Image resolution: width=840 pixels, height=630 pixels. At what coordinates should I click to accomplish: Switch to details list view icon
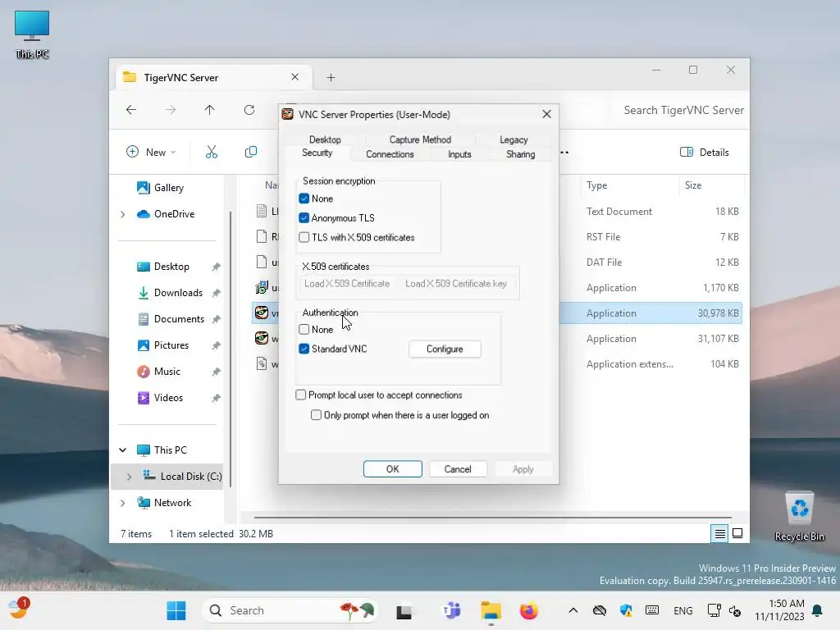coord(719,533)
